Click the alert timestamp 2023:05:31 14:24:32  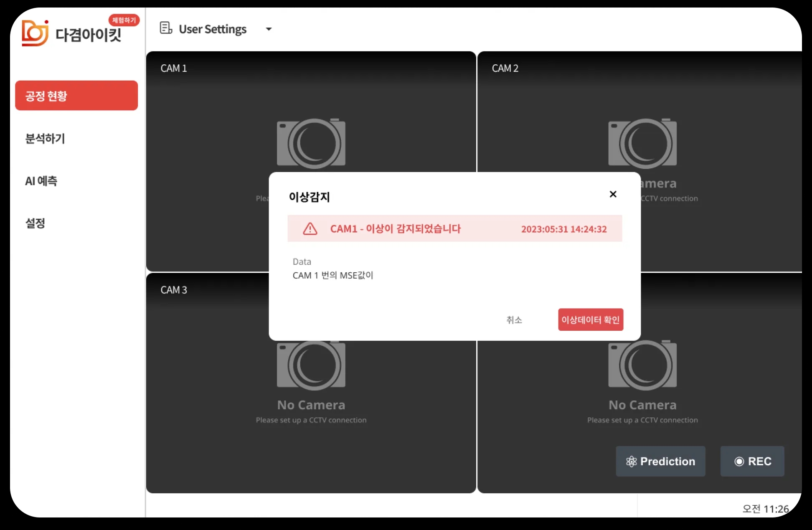[x=564, y=229]
